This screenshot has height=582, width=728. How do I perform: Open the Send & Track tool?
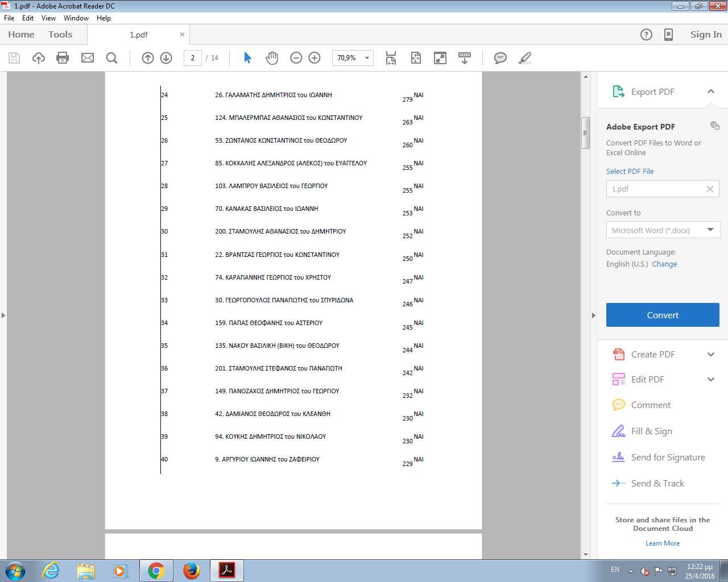[658, 484]
